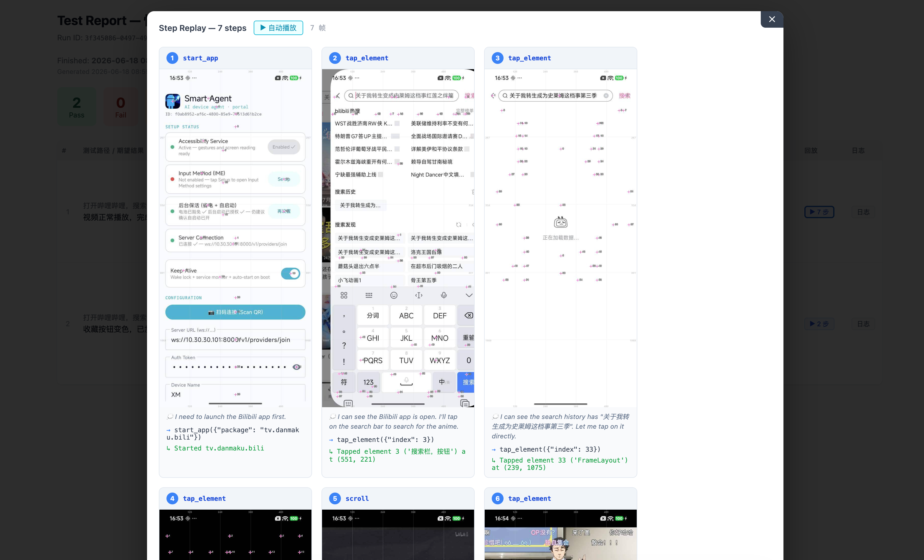Tap the search history chip 关于我转生成为…

360,206
